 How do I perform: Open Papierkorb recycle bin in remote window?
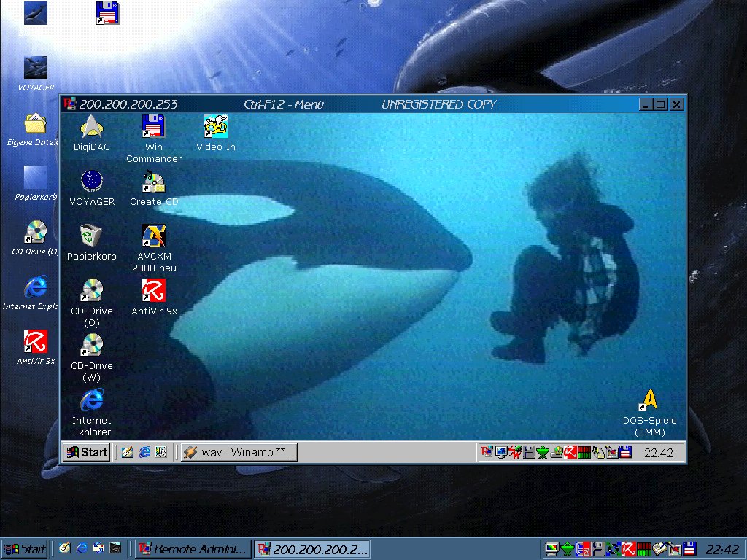pos(91,236)
